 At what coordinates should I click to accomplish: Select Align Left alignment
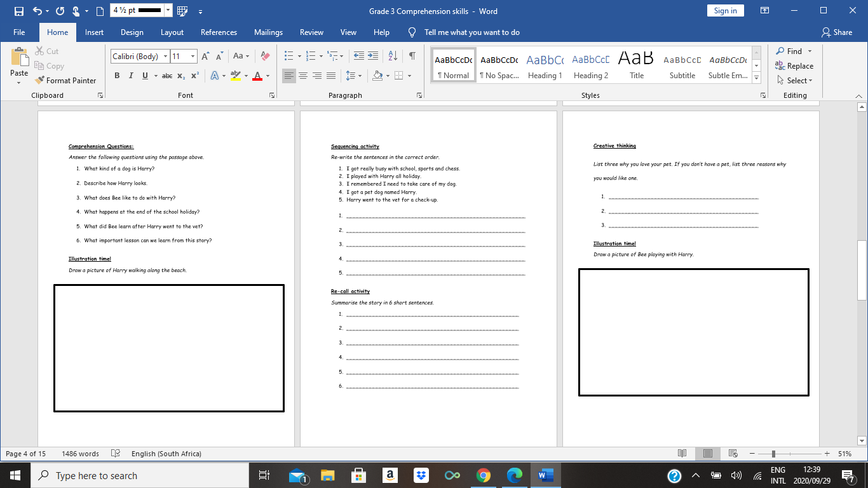(289, 76)
